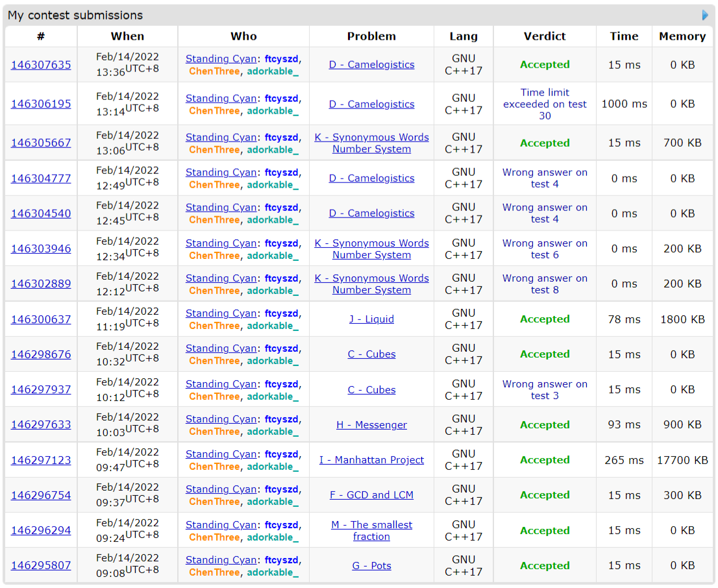Open ftcyszd profile in submission 146300637 row
The image size is (718, 588).
pos(281,313)
